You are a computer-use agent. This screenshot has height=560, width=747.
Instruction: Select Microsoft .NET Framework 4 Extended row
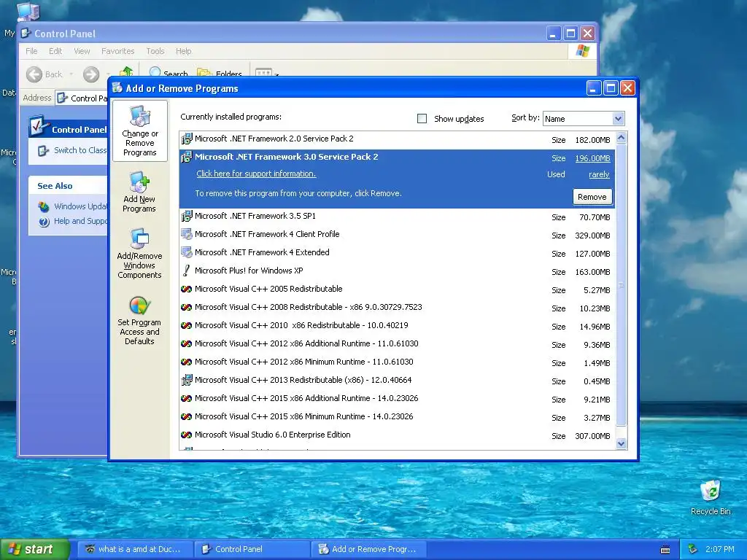tap(397, 253)
